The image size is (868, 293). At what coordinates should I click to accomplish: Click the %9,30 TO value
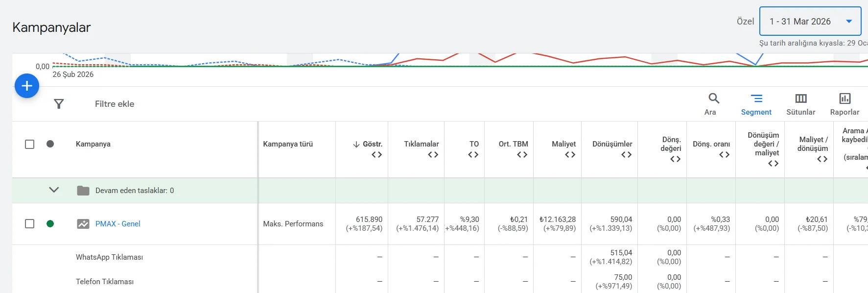click(x=469, y=220)
